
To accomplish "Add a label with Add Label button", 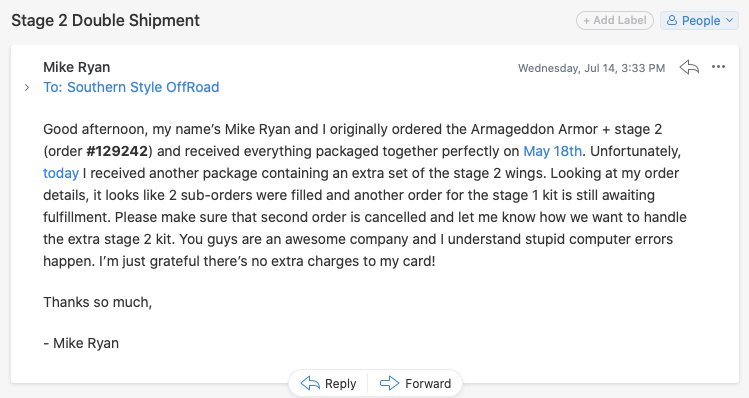I will click(x=615, y=21).
